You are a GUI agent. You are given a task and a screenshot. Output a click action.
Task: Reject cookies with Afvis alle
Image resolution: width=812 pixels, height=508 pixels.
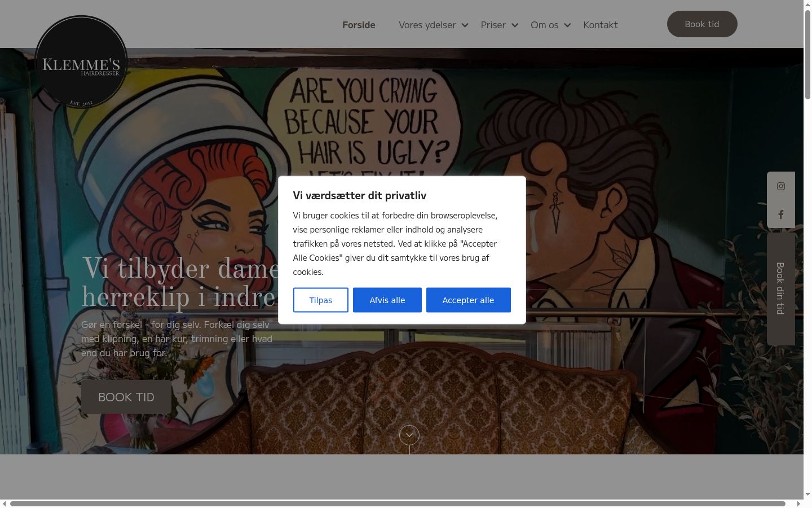point(387,300)
